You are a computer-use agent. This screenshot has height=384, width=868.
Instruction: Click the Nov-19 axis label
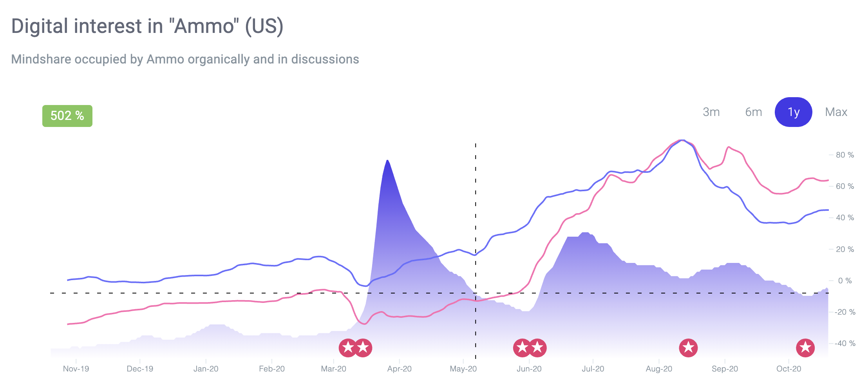(76, 369)
